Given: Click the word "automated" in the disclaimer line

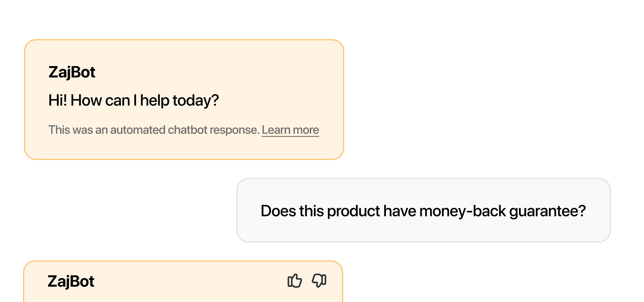Looking at the screenshot, I should [138, 130].
